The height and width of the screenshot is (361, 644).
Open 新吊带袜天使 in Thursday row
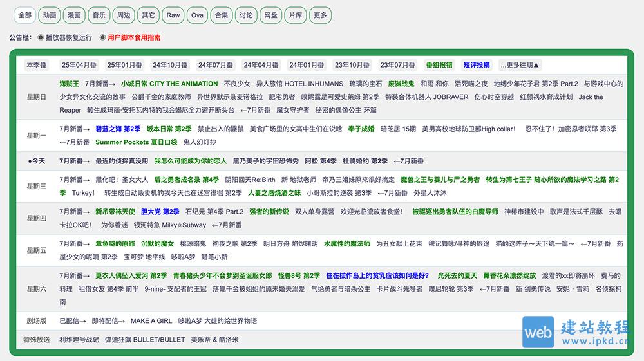click(x=115, y=212)
